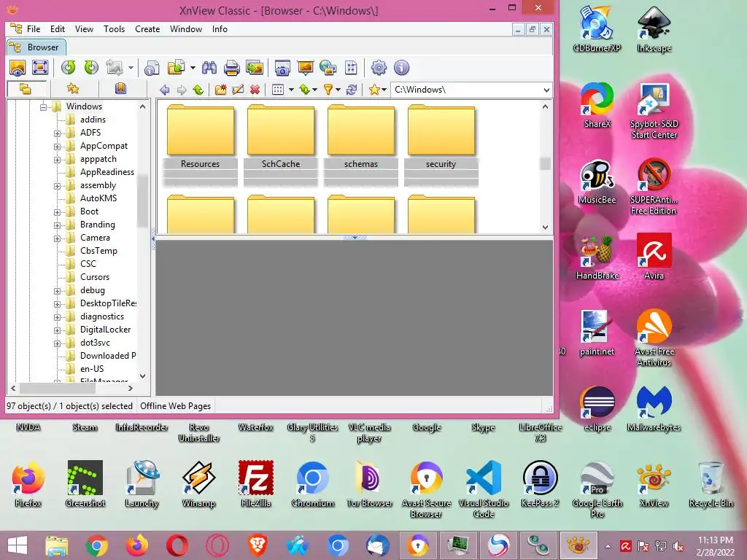Screen dimensions: 747x560
Task: Switch to the Categories pane tab
Action: (120, 89)
